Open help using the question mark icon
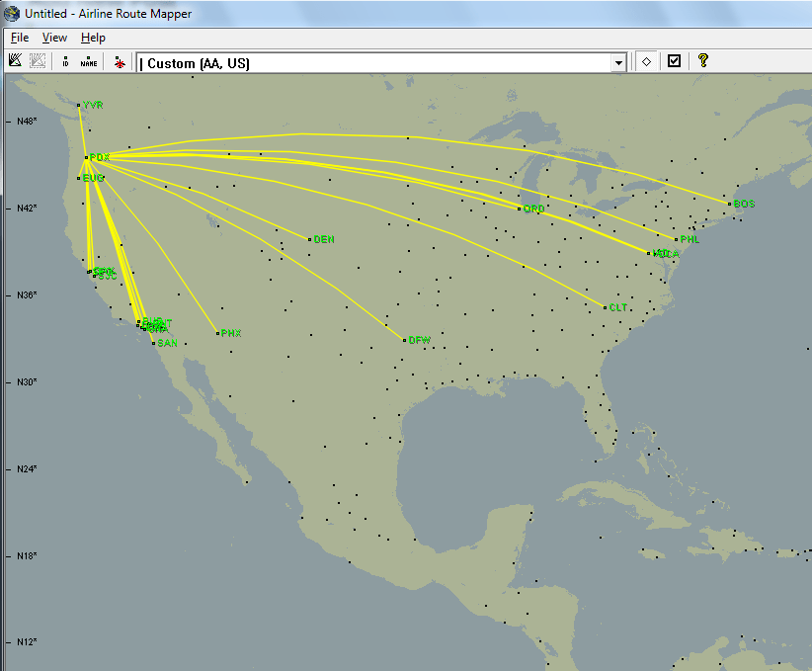 coord(703,60)
